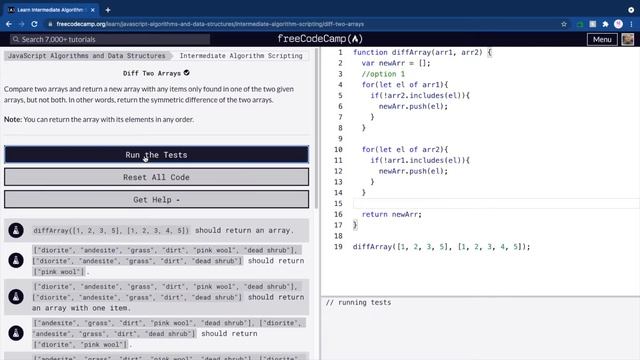Image resolution: width=640 pixels, height=360 pixels.
Task: Click 'if(!arr2.includes(el)){' line
Action: [x=420, y=96]
